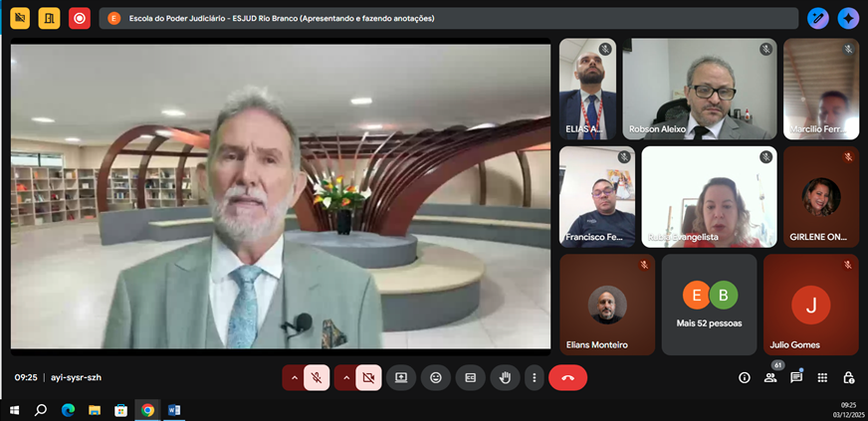868x421 pixels.
Task: Open meeting details info icon
Action: [744, 378]
